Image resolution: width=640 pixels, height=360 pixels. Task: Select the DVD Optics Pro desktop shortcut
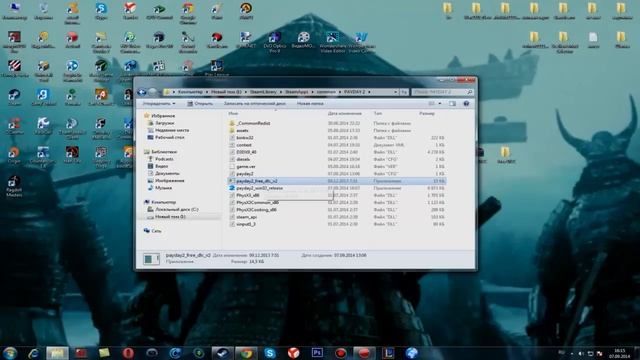274,42
